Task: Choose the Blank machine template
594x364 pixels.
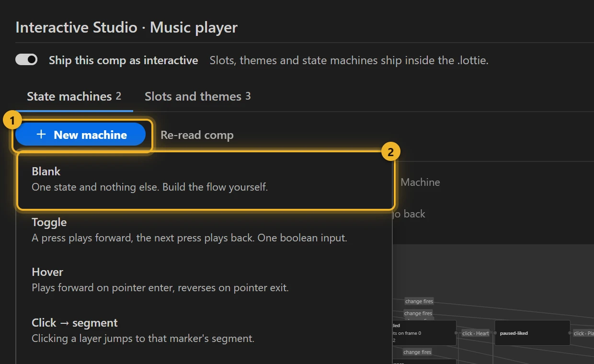Action: point(204,179)
